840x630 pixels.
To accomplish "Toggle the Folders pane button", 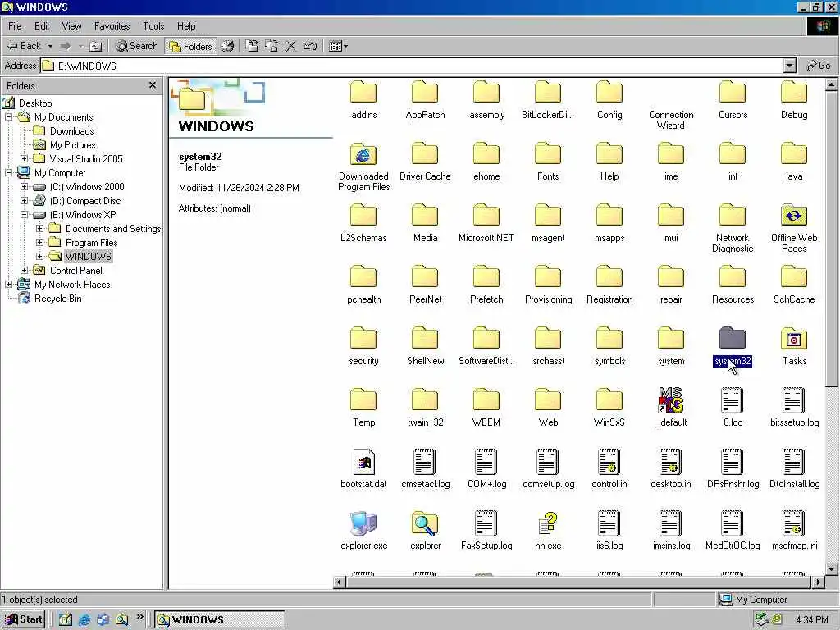I will click(x=190, y=46).
